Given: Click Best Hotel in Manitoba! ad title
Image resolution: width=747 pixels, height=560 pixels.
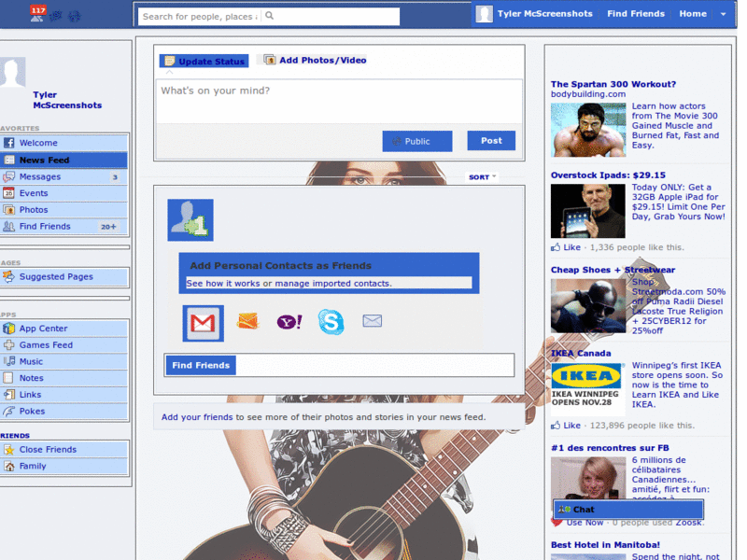Looking at the screenshot, I should tap(605, 545).
